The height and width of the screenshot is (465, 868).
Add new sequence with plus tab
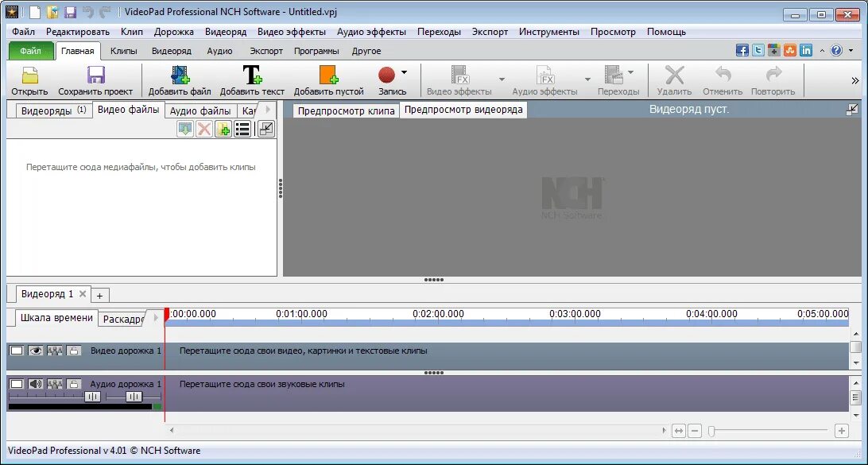99,296
